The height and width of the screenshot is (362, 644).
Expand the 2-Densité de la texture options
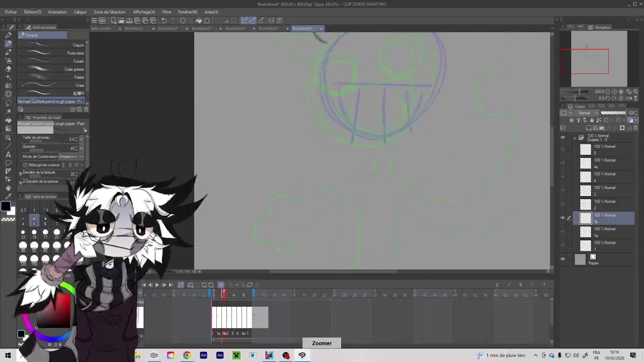pyautogui.click(x=21, y=182)
